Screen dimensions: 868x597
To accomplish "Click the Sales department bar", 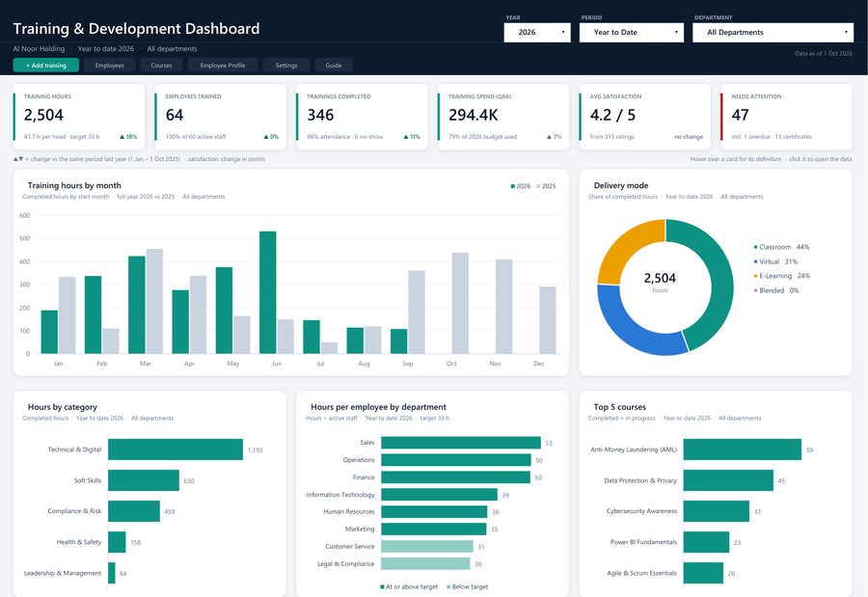I will click(461, 443).
